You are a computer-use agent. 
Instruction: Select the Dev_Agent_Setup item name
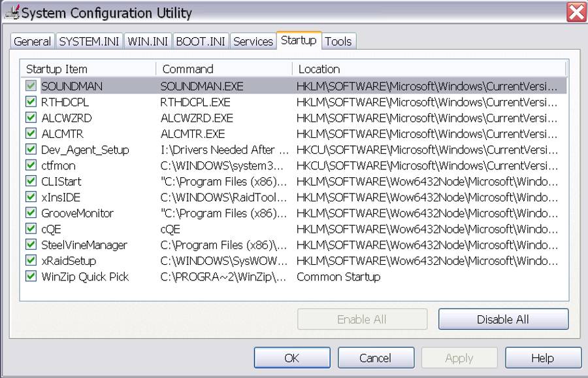pyautogui.click(x=85, y=150)
